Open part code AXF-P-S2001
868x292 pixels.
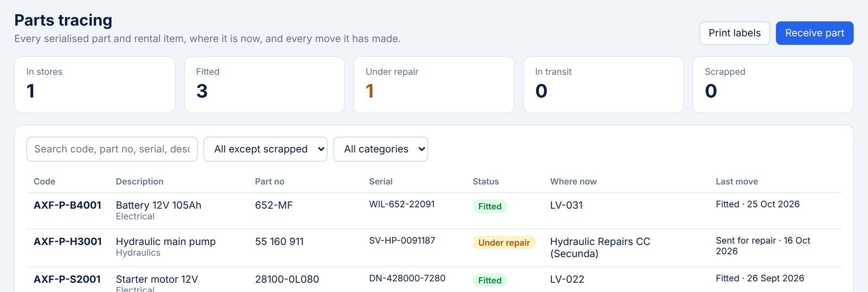click(x=67, y=280)
